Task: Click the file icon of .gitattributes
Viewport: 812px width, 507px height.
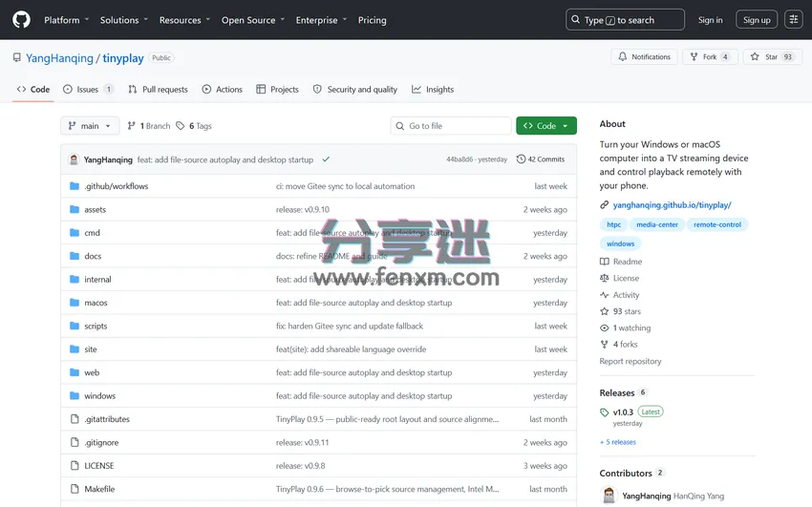Action: coord(75,418)
